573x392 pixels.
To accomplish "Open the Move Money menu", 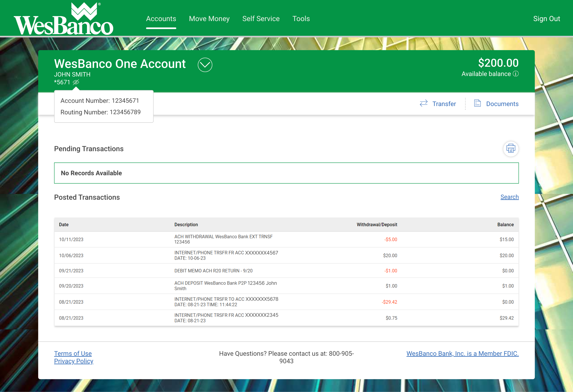I will coord(209,19).
